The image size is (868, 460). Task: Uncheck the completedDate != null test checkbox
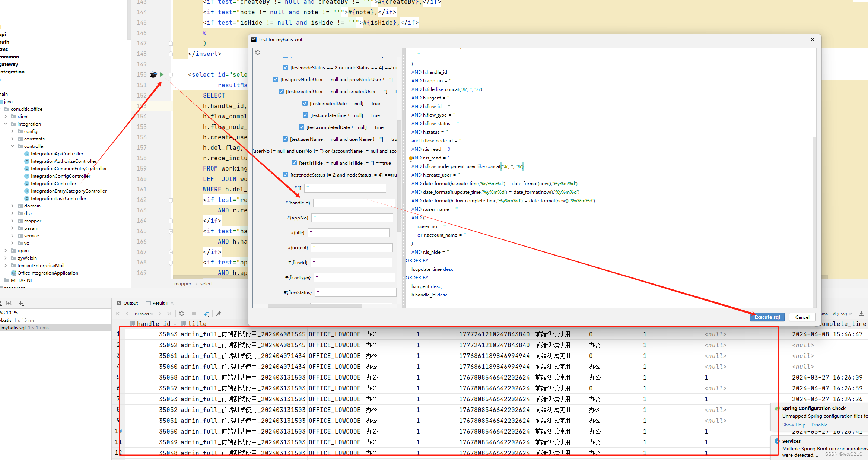click(x=302, y=127)
